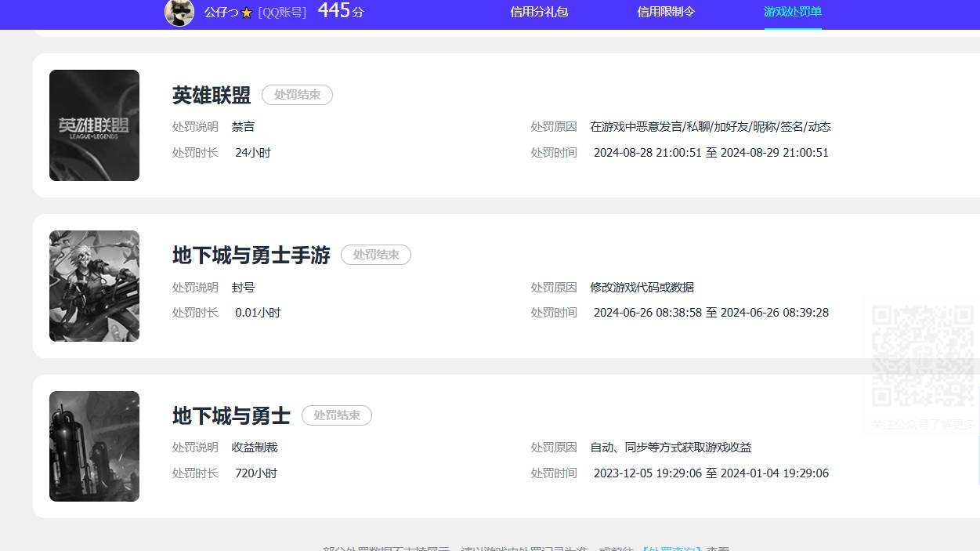
Task: Click the 收益制裁 penalty description
Action: (255, 448)
